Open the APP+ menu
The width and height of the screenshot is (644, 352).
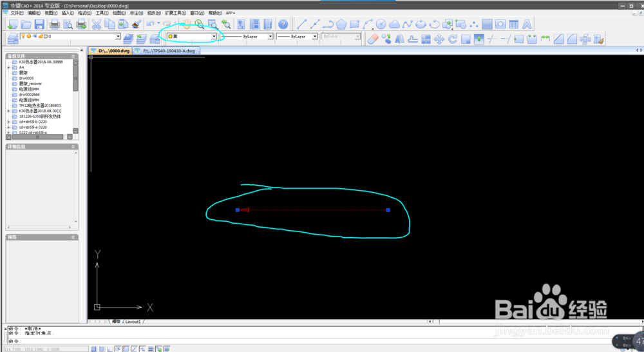pos(231,13)
